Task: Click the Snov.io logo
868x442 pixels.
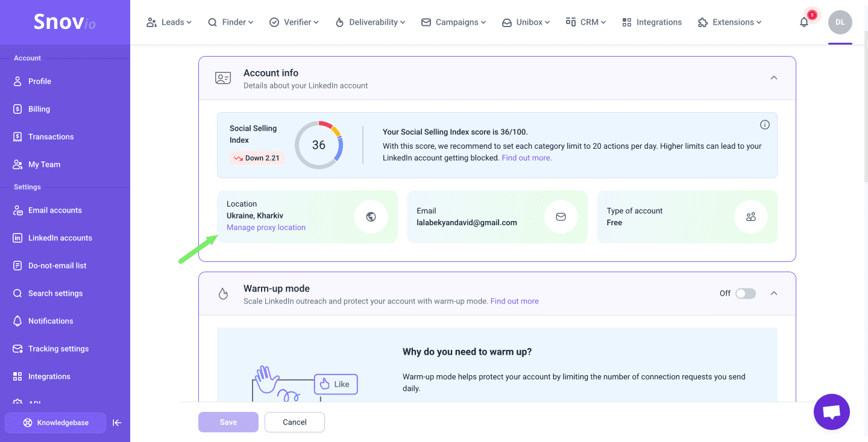Action: coord(64,22)
